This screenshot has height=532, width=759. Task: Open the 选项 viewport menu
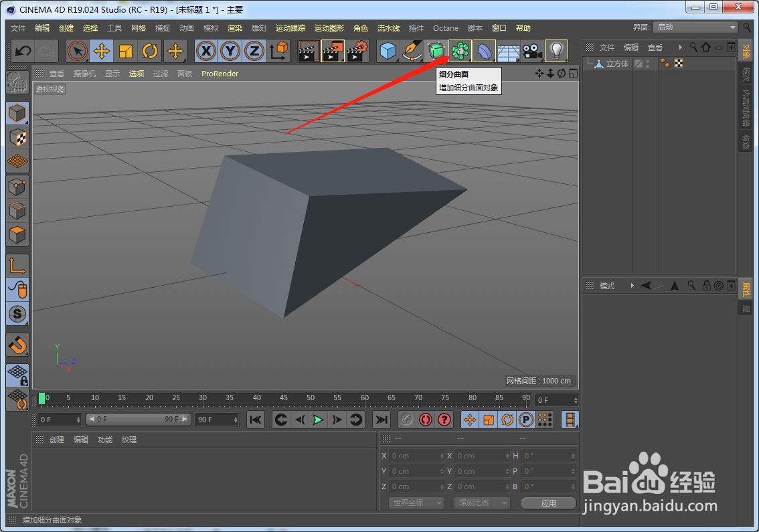pos(137,74)
